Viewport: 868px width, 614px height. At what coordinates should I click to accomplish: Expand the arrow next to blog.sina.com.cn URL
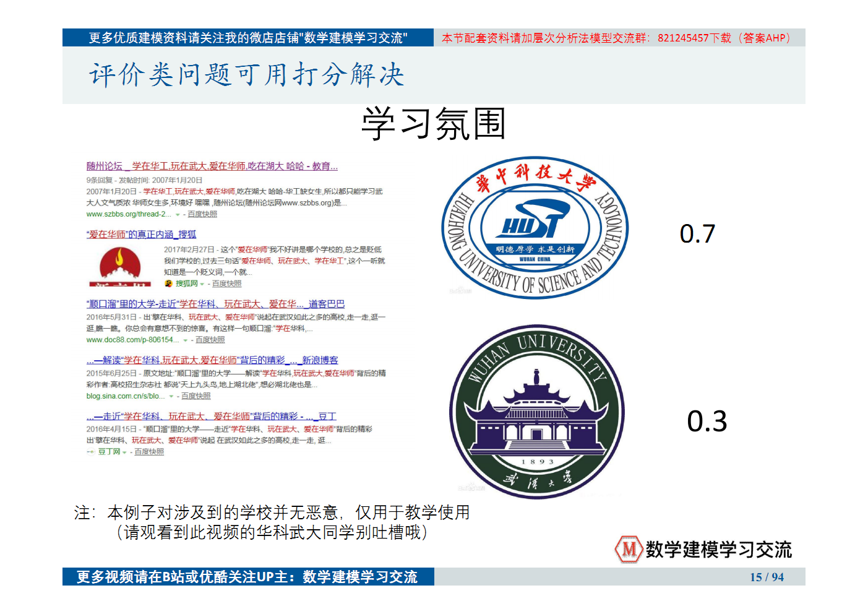tap(171, 397)
